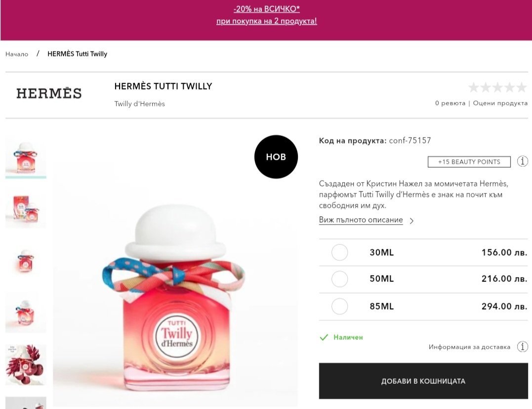532x409 pixels.
Task: Click the black НОВ badge
Action: pos(276,157)
